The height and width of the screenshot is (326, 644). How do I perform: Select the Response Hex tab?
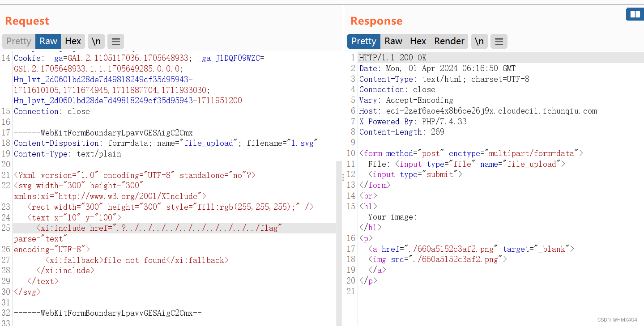pos(418,41)
